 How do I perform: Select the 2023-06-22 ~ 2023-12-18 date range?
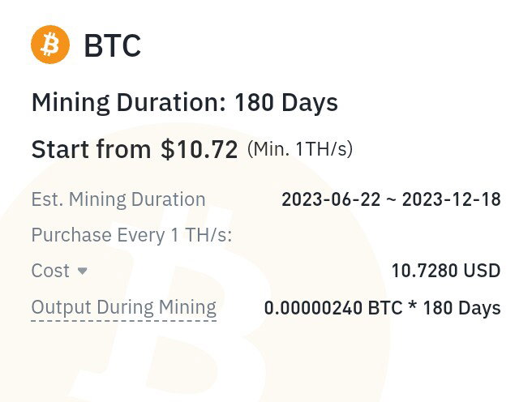point(391,199)
